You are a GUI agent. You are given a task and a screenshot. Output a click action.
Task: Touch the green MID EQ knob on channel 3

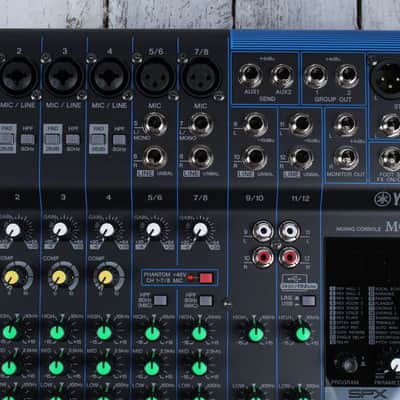(x=57, y=367)
